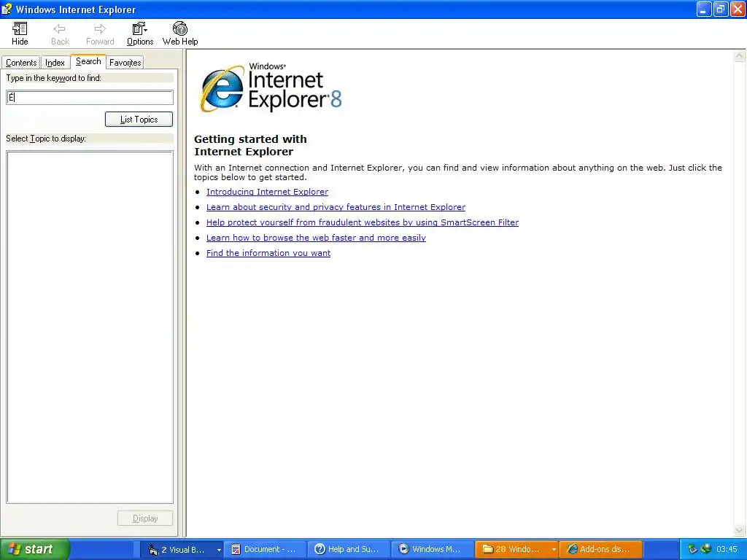Screen dimensions: 747x560
Task: Click the help icon in the title bar
Action: pyautogui.click(x=7, y=9)
